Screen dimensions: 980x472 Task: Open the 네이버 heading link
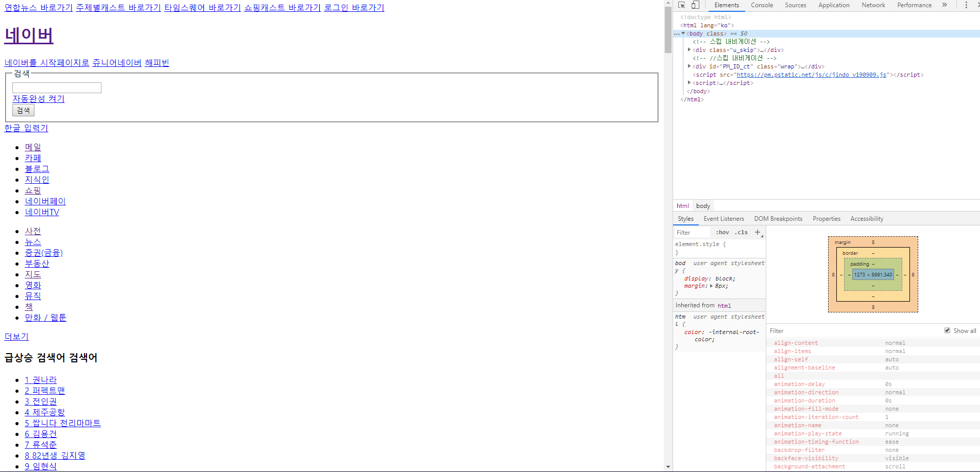[29, 36]
